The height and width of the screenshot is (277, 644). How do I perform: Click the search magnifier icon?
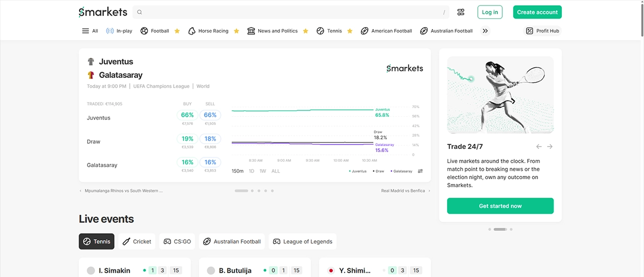[x=140, y=12]
